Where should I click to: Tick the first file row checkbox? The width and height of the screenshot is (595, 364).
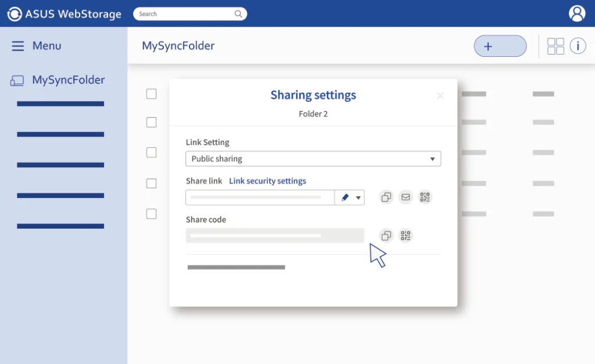[x=152, y=94]
